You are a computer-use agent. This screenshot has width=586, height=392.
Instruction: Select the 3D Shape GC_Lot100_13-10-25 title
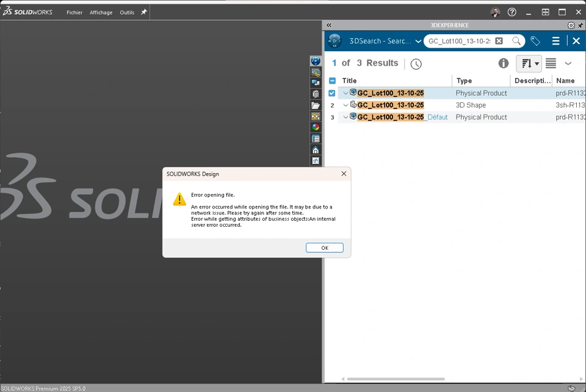pos(391,105)
